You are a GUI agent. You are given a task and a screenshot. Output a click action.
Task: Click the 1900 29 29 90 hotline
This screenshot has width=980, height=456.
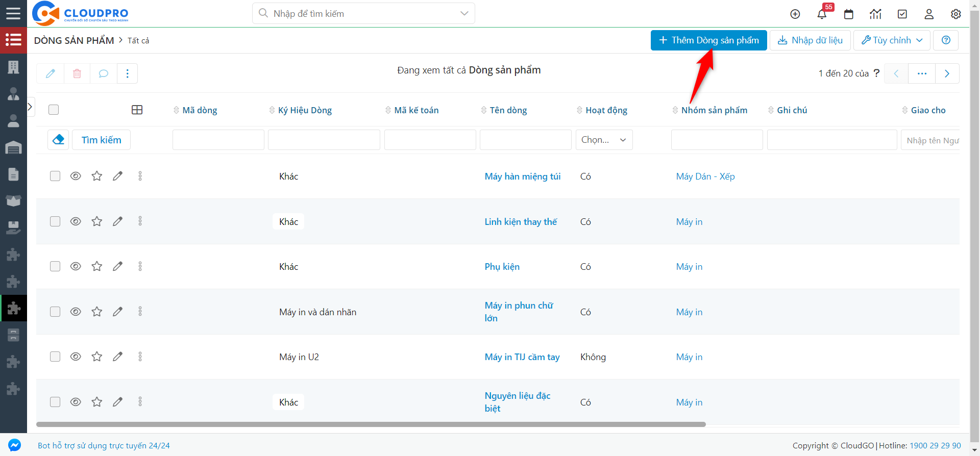coord(935,446)
